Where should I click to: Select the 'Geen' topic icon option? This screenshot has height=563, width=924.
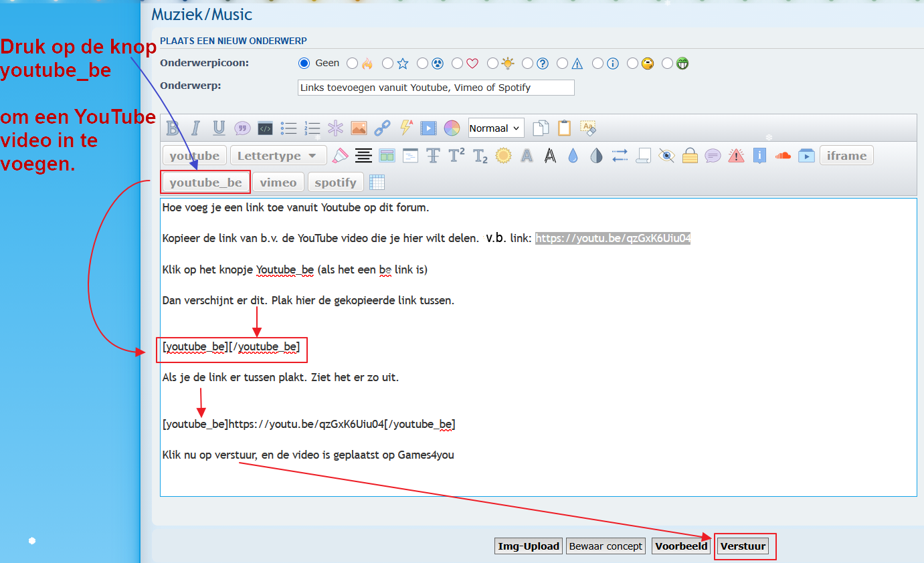pyautogui.click(x=304, y=64)
